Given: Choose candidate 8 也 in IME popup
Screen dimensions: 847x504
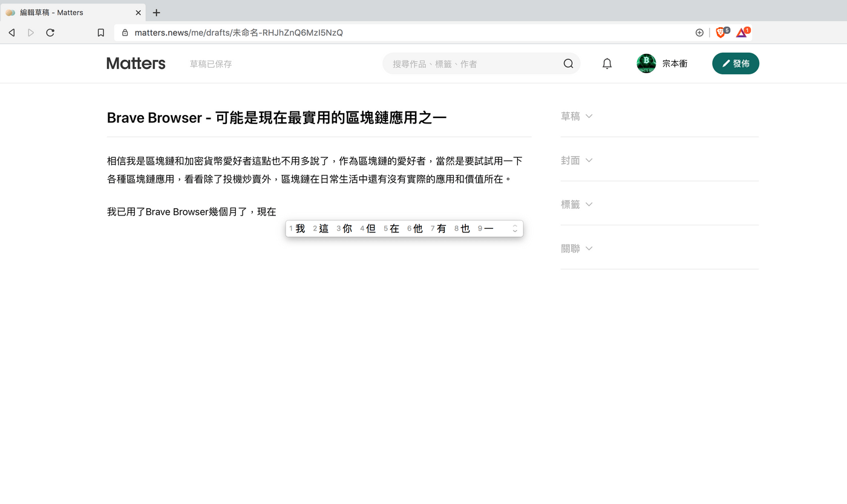Looking at the screenshot, I should click(x=462, y=229).
